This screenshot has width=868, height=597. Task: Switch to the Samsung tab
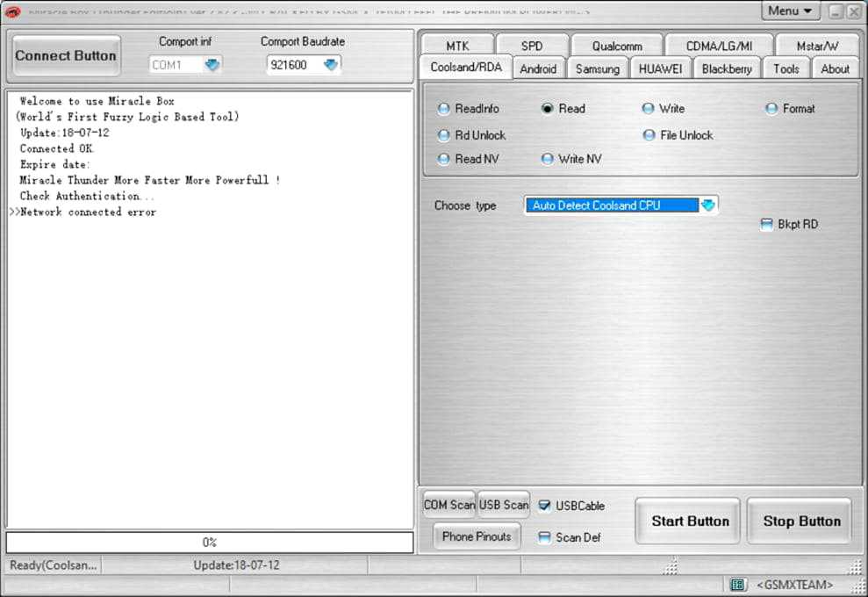(x=597, y=68)
